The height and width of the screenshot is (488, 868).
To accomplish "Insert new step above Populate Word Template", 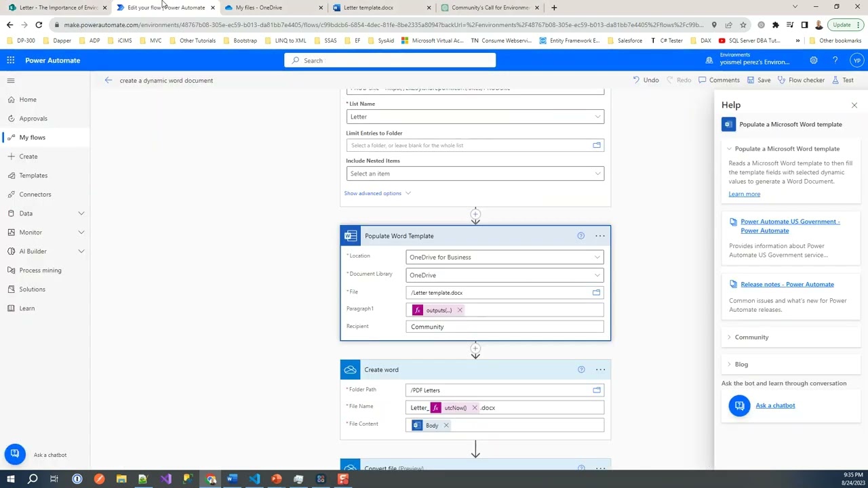I will [x=475, y=214].
